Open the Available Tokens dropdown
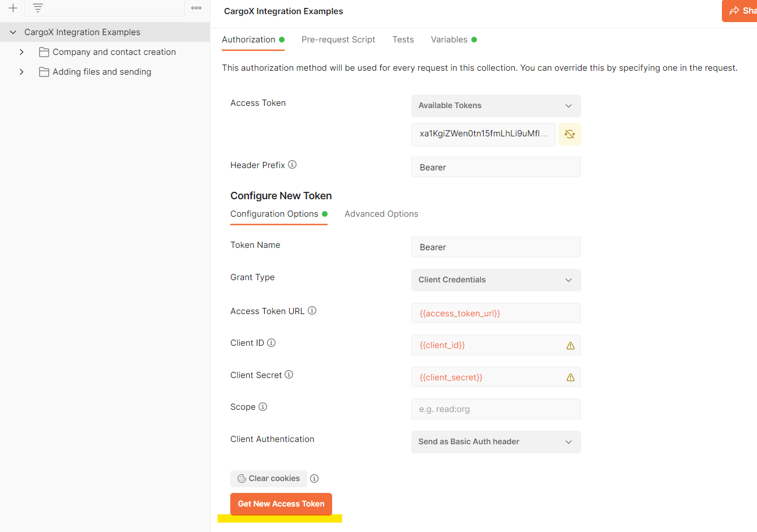The height and width of the screenshot is (532, 757). point(496,106)
